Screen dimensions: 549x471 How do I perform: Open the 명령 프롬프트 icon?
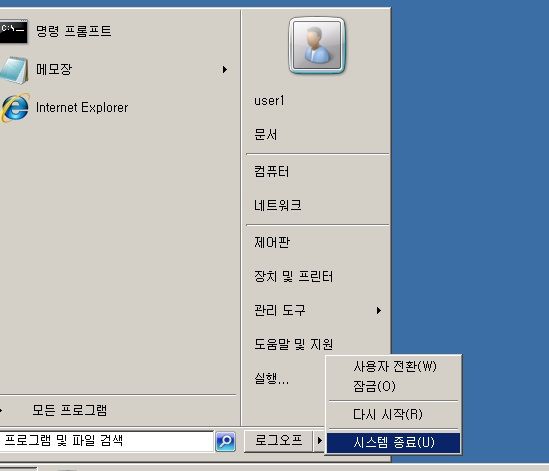pyautogui.click(x=13, y=32)
